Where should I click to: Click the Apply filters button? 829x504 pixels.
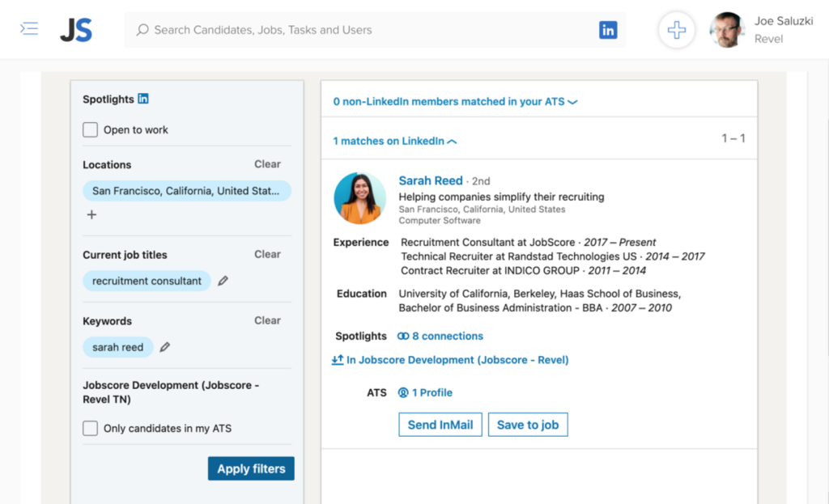[251, 468]
